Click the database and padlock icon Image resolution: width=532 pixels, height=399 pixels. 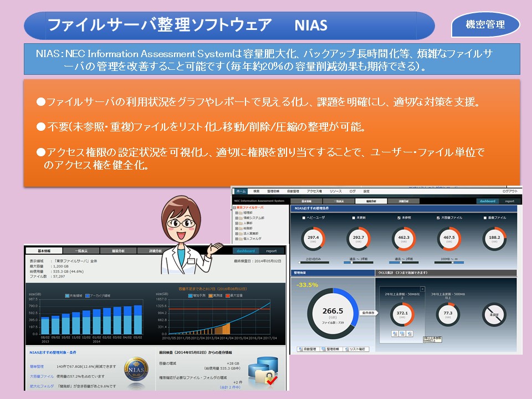pyautogui.click(x=264, y=371)
